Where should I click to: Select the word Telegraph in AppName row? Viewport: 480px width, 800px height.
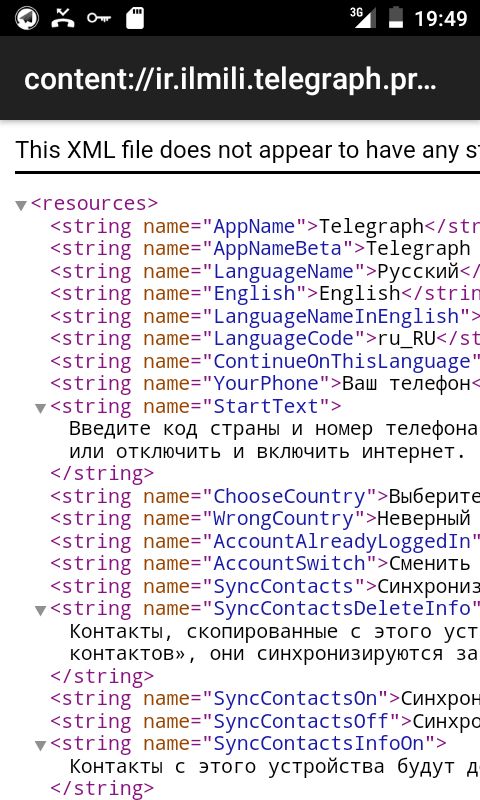tap(371, 226)
